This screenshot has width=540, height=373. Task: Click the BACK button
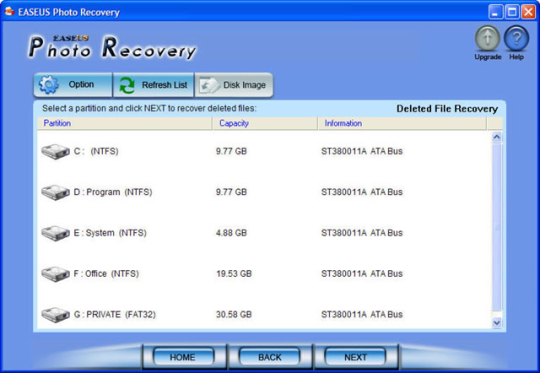(270, 357)
